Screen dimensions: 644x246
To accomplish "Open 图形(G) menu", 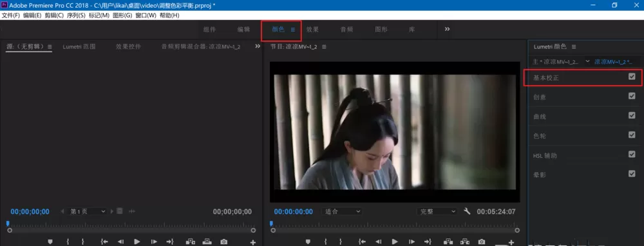I will tap(122, 15).
